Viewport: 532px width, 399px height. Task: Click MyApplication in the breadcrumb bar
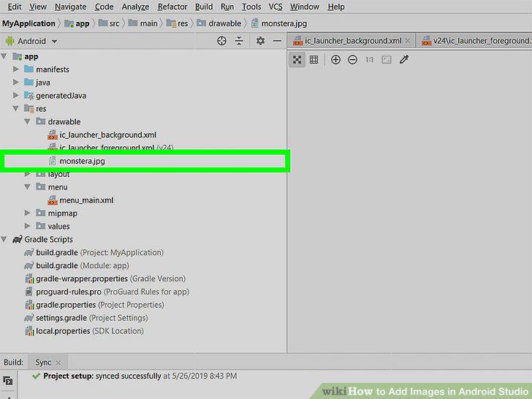point(28,23)
